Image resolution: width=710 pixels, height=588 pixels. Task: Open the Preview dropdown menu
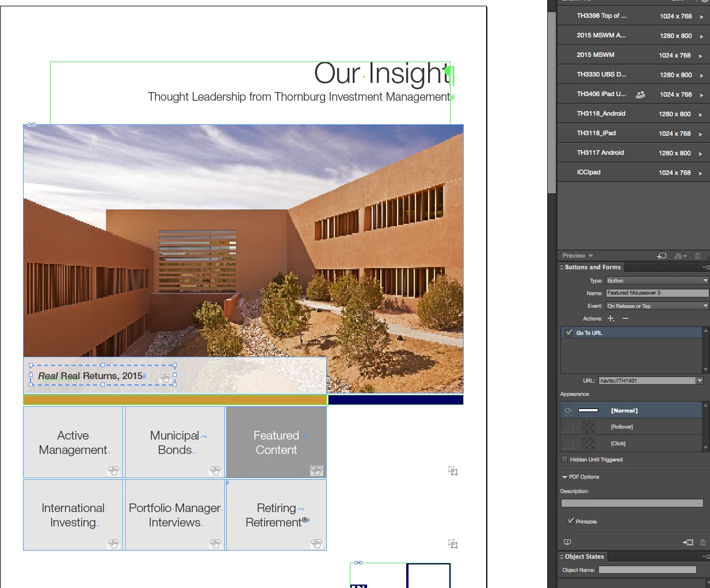tap(578, 256)
